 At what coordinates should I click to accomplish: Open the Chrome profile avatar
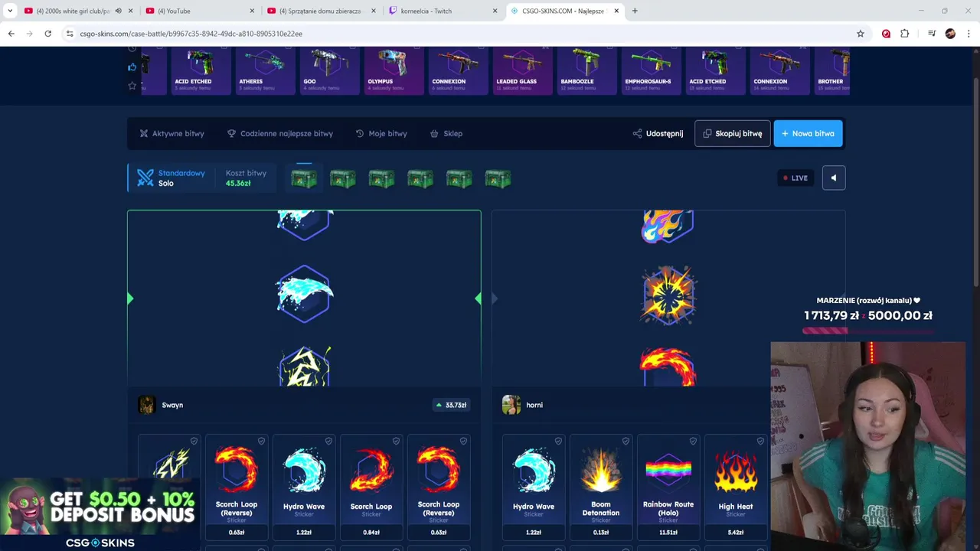[x=950, y=34]
